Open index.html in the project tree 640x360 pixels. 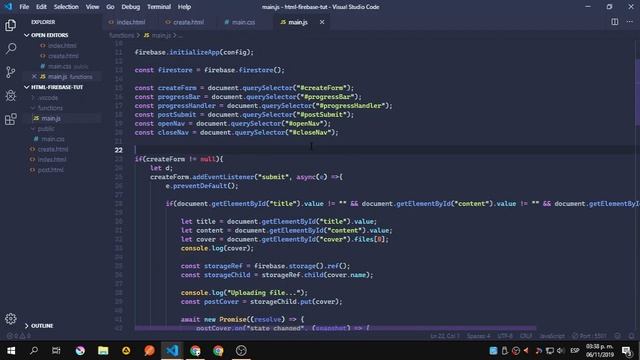[x=52, y=160]
